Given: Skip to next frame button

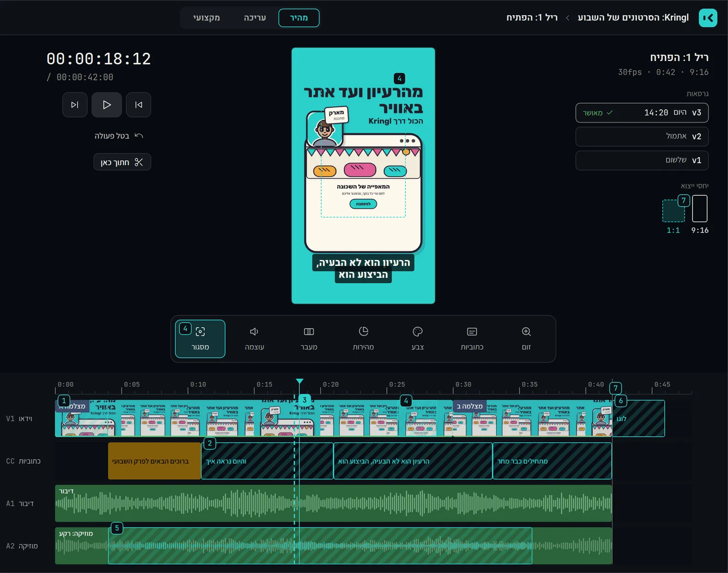Looking at the screenshot, I should tap(75, 105).
